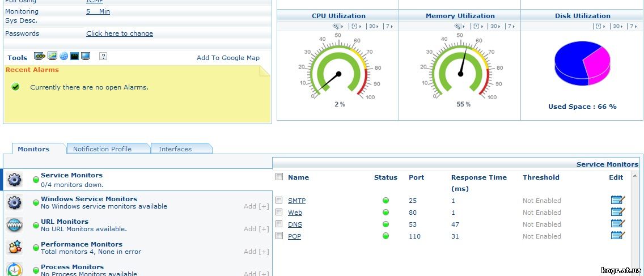Click the service monitors list scroll-up arrow

[x=635, y=176]
